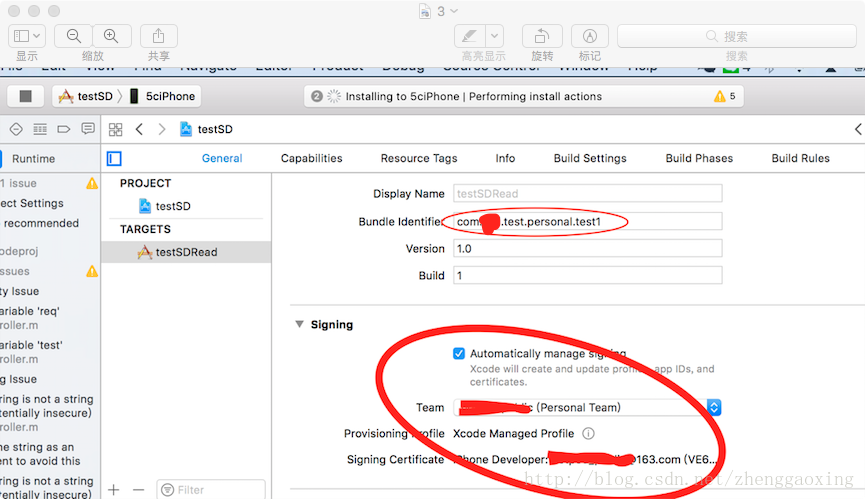
Task: Open the Xcode debug navigator
Action: coord(40,129)
